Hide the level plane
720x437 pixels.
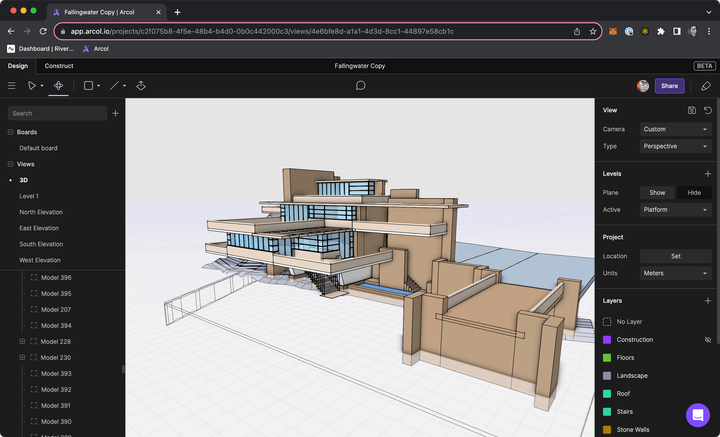(694, 193)
